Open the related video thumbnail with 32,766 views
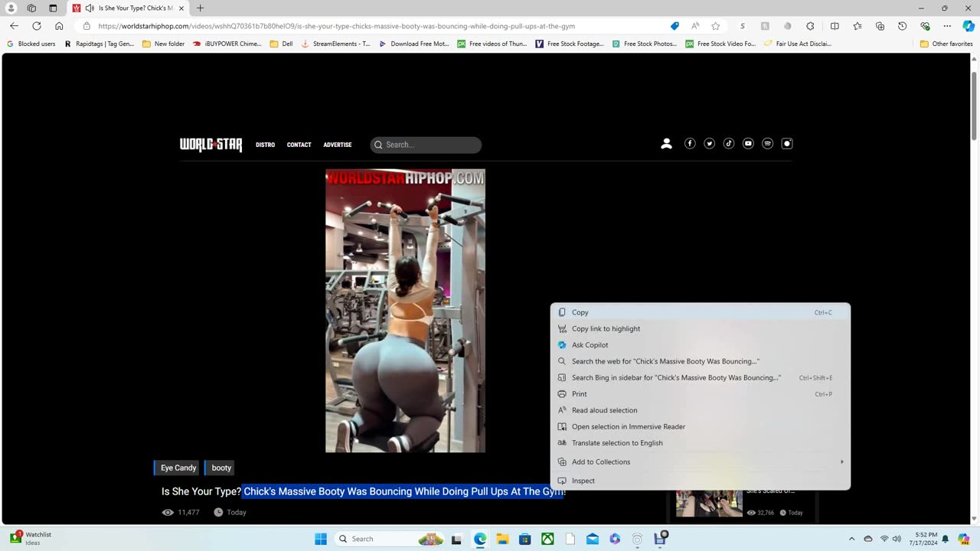980x551 pixels. pos(709,503)
